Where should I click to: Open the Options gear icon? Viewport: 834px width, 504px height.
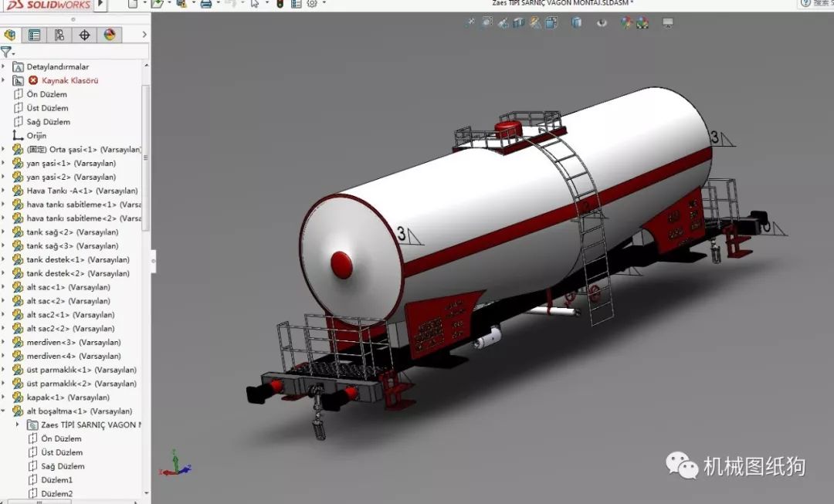pos(312,4)
